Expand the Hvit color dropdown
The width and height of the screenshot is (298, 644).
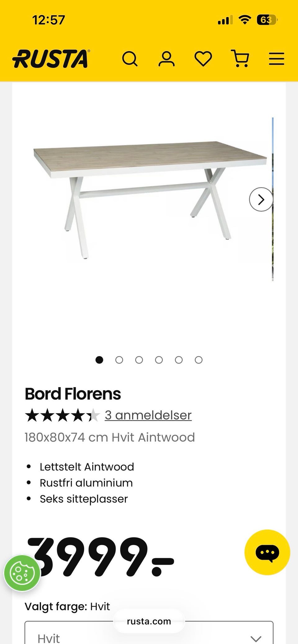[x=149, y=633]
